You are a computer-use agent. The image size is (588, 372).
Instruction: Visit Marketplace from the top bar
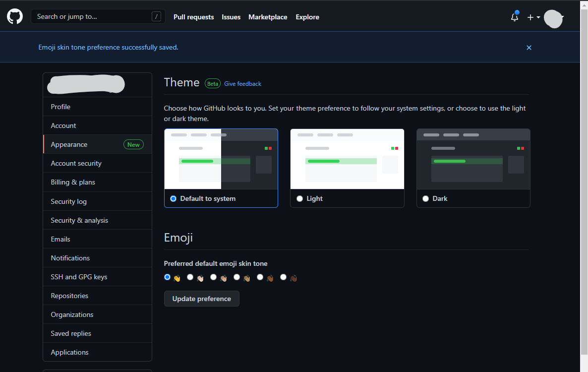[268, 17]
